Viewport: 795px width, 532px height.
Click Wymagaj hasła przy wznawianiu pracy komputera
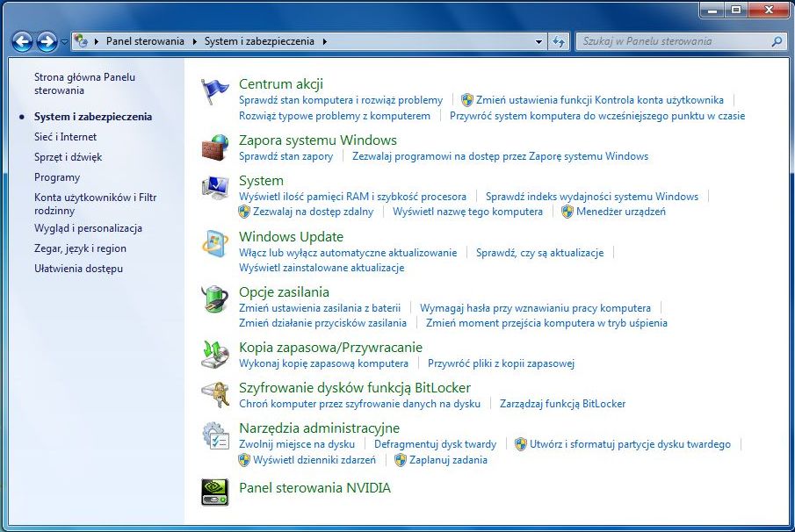point(535,308)
